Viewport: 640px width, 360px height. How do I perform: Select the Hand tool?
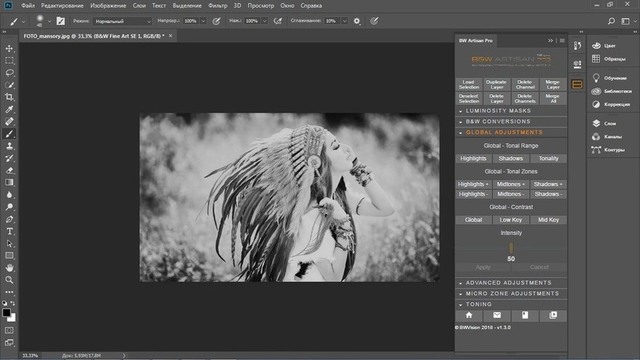pyautogui.click(x=9, y=268)
